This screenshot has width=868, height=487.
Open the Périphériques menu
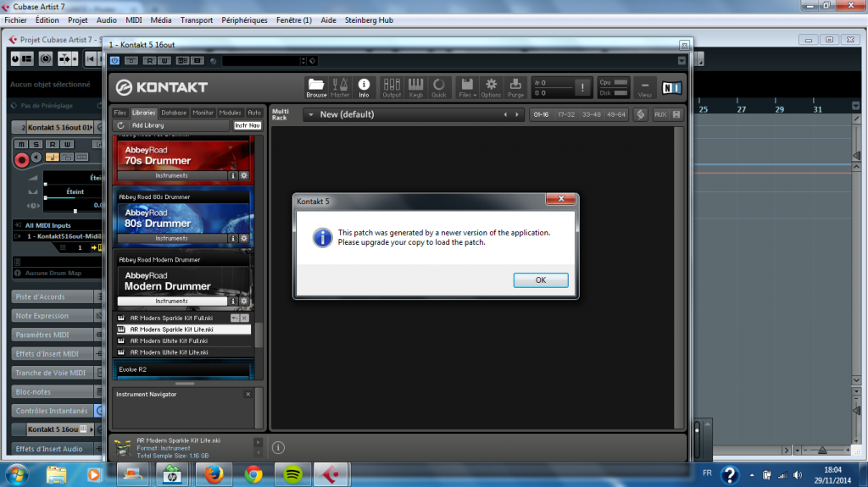(244, 20)
